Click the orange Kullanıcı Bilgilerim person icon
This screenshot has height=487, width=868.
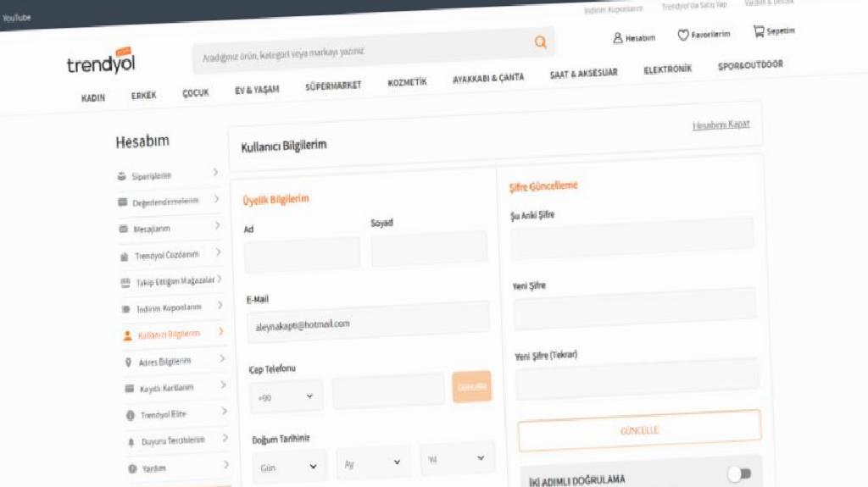point(127,336)
